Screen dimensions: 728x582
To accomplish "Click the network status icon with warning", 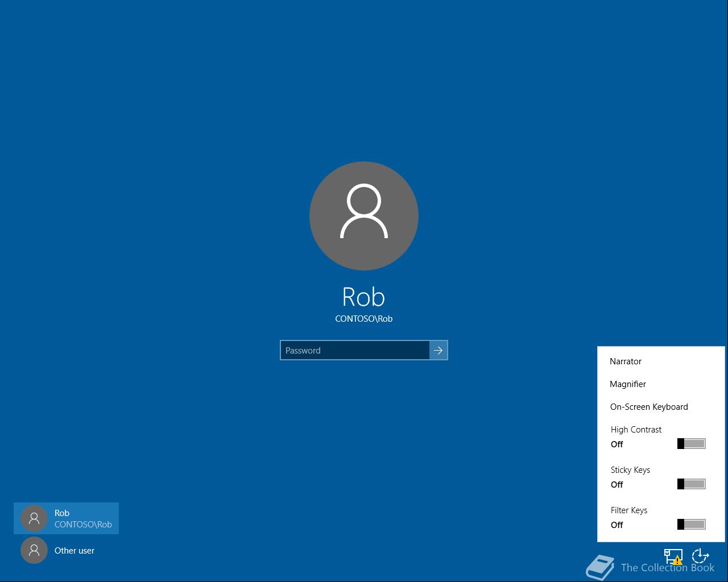I will coord(673,556).
